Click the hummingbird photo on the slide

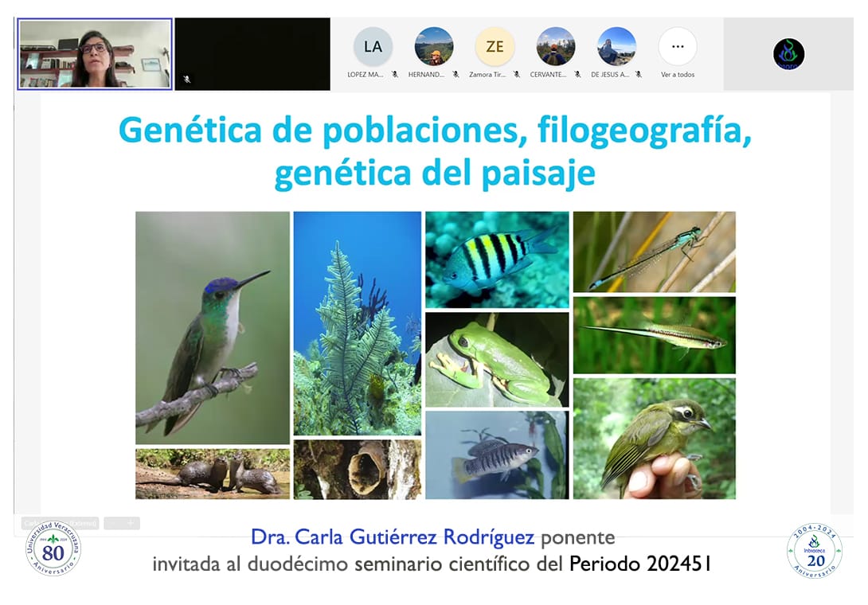click(213, 327)
